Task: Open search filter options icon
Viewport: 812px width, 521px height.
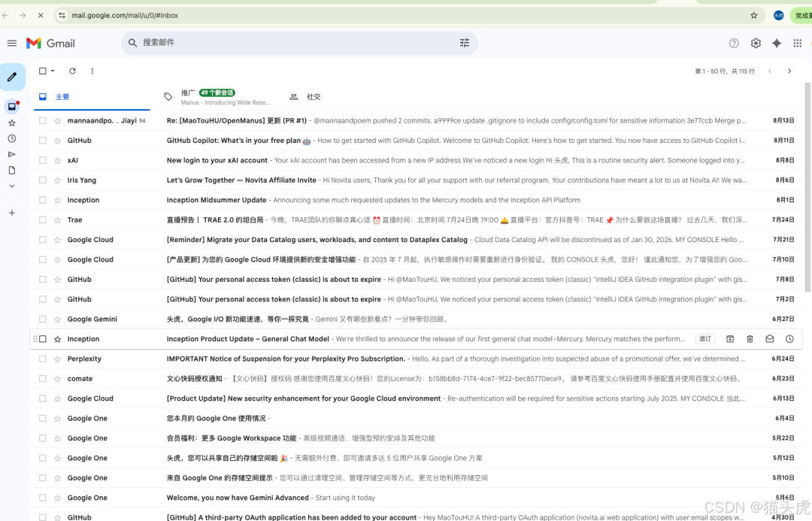Action: coord(465,43)
